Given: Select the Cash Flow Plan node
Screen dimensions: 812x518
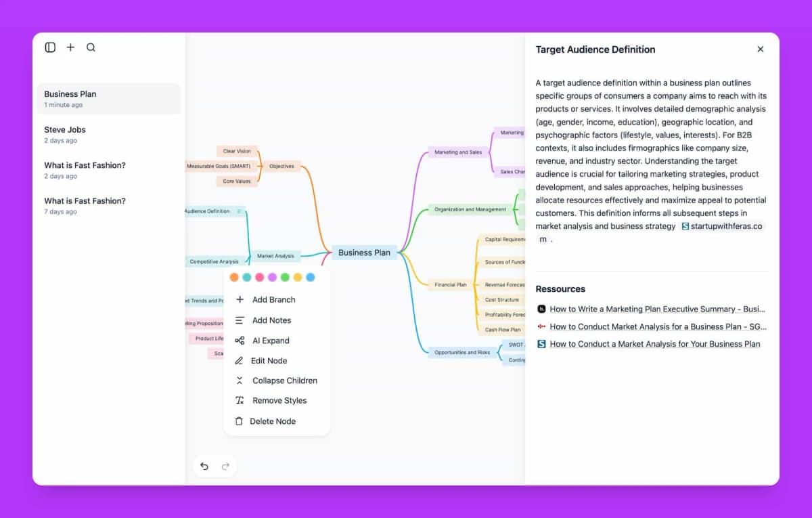Looking at the screenshot, I should [502, 330].
